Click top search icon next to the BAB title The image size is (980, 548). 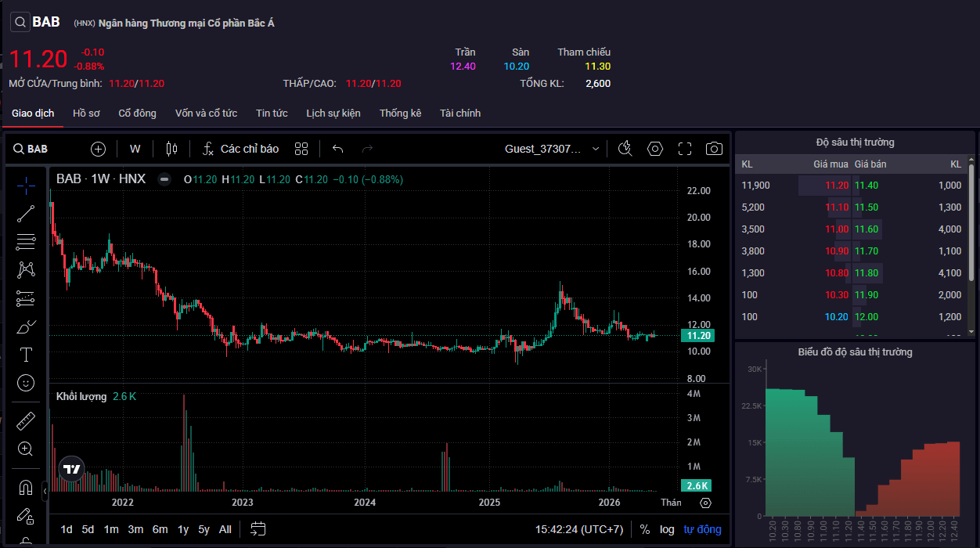(x=20, y=22)
